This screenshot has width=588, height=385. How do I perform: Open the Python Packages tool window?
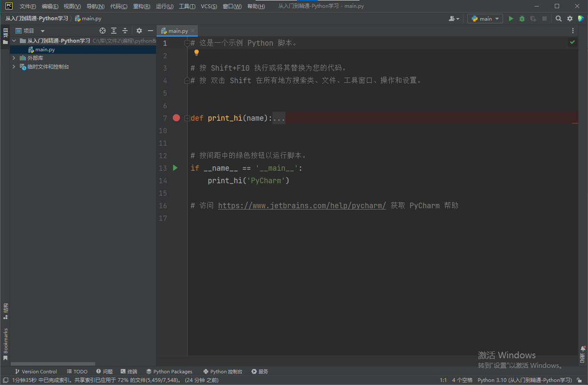click(169, 371)
